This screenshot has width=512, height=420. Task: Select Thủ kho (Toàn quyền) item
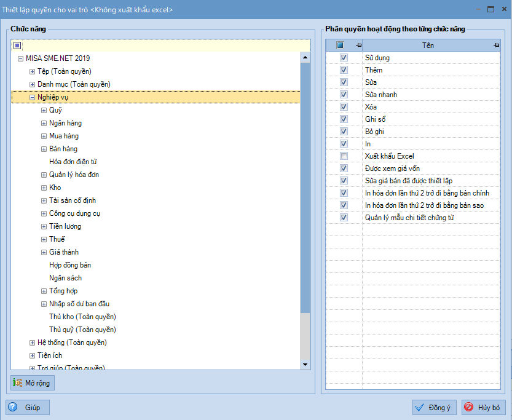coord(82,317)
